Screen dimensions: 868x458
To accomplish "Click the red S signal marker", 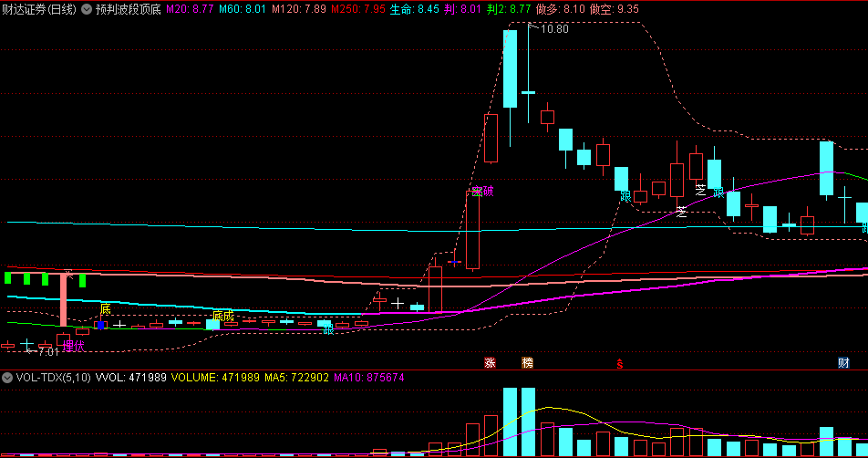I will coord(620,364).
